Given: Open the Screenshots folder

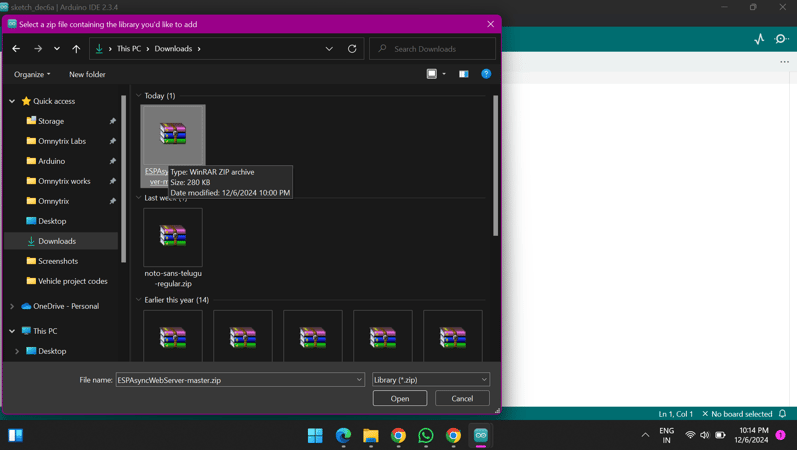Looking at the screenshot, I should pos(58,261).
